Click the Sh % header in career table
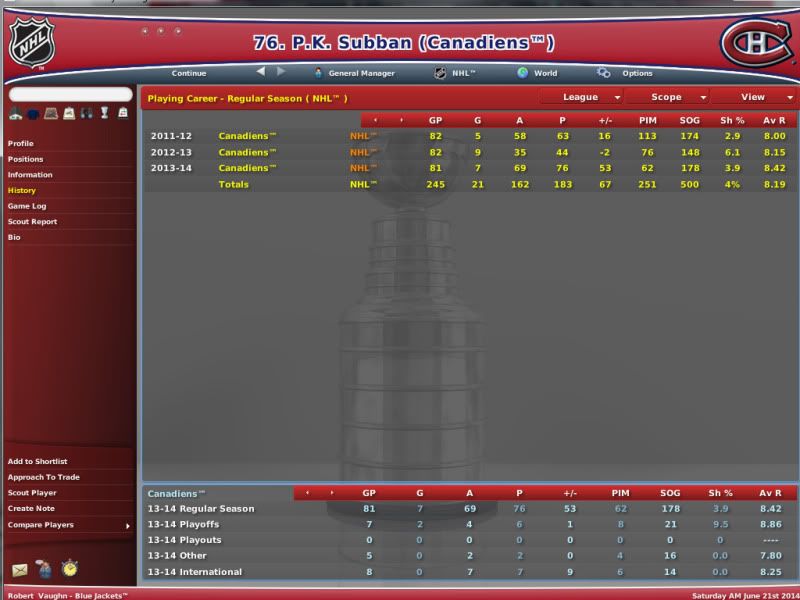 click(x=732, y=120)
